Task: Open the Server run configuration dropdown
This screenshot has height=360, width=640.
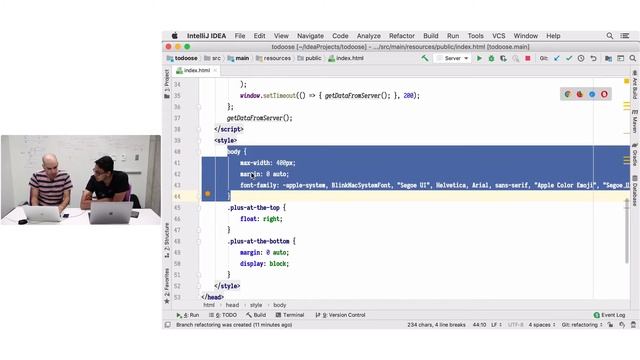Action: coord(452,58)
